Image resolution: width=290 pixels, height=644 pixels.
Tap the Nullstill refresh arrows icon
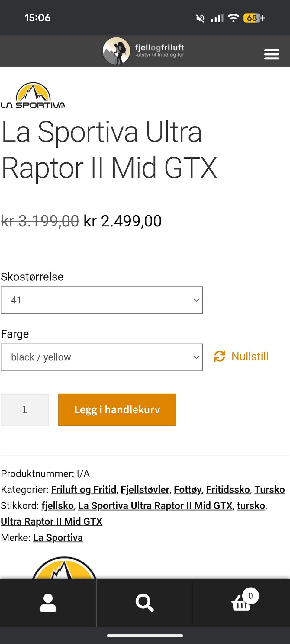click(x=220, y=356)
